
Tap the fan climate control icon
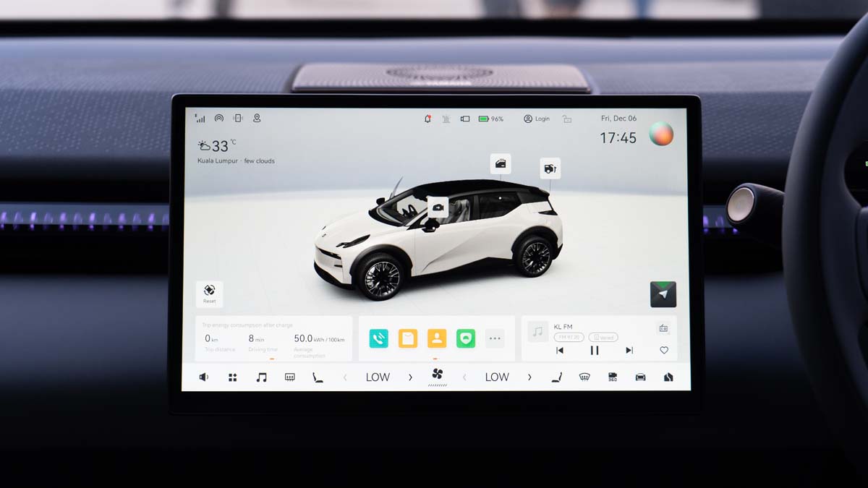437,375
